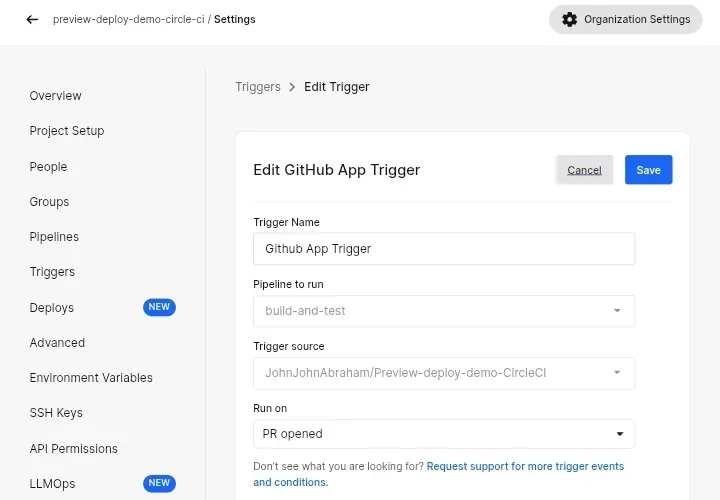720x500 pixels.
Task: Open the People section
Action: (x=48, y=167)
